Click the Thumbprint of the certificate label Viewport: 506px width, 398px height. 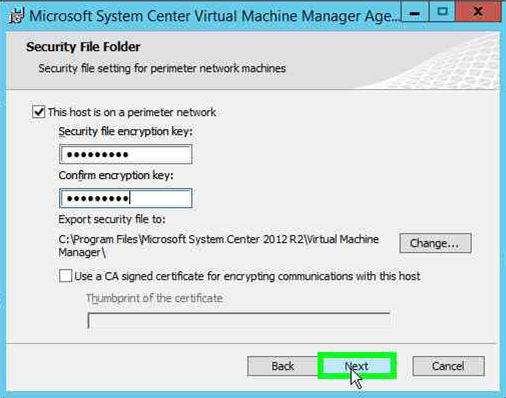click(x=155, y=298)
